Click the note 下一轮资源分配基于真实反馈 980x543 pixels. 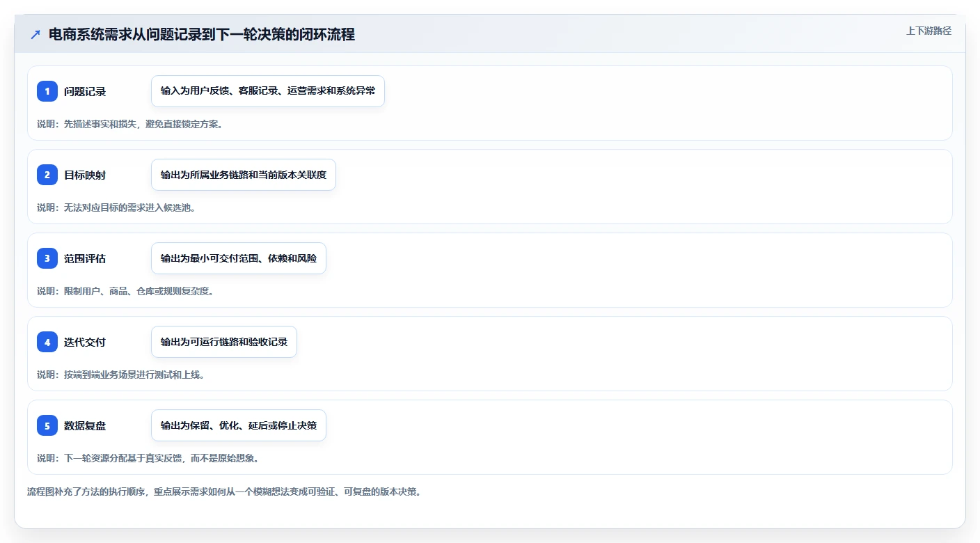coord(148,458)
